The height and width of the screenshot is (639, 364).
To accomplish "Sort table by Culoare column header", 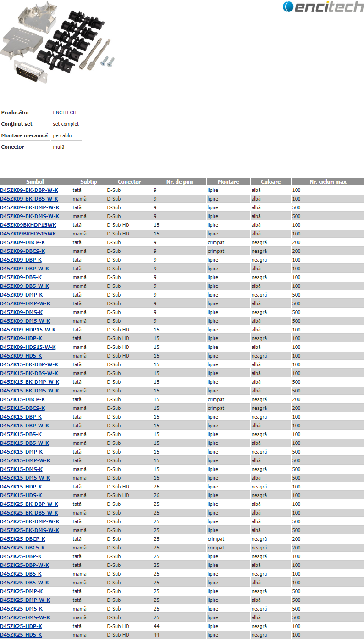I will pyautogui.click(x=270, y=182).
